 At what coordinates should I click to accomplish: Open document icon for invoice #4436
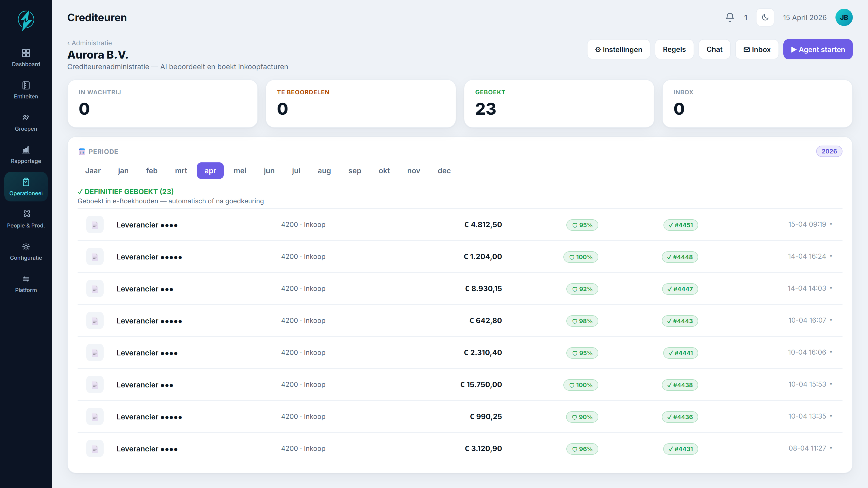[95, 417]
